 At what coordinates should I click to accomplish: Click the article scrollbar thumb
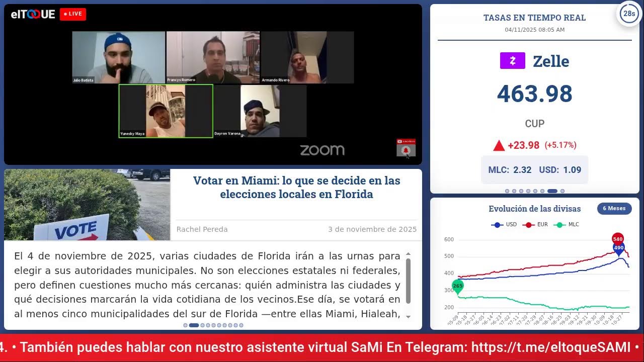[x=408, y=281]
